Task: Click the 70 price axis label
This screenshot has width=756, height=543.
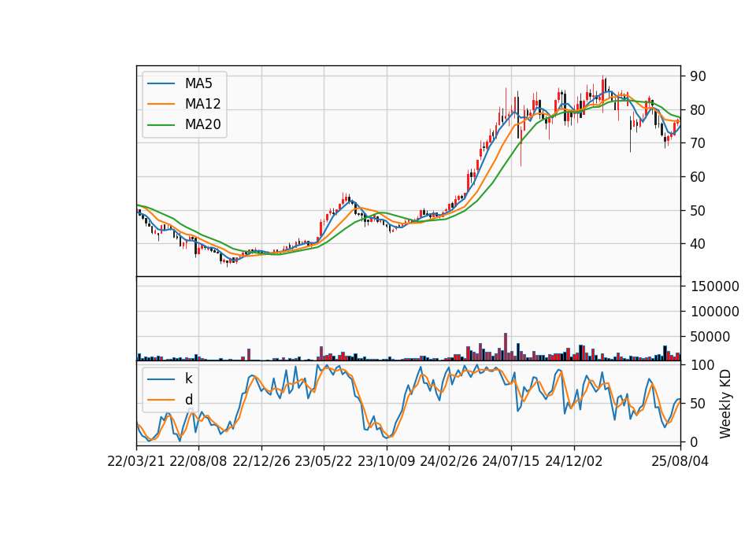Action: 698,143
